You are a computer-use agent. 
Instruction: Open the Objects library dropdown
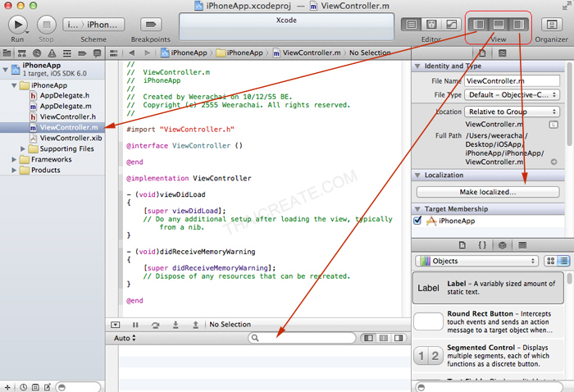[476, 261]
